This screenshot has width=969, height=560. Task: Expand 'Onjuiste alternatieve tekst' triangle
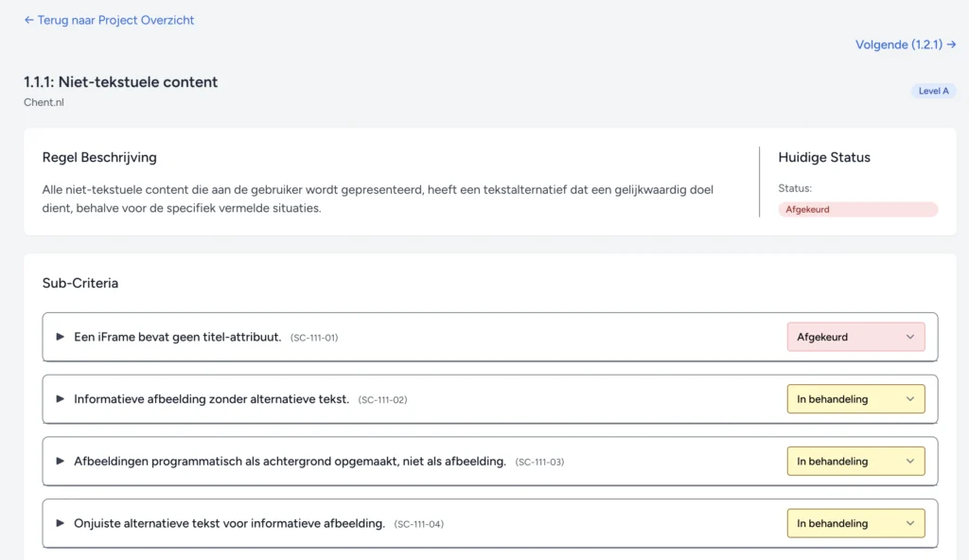tap(61, 523)
